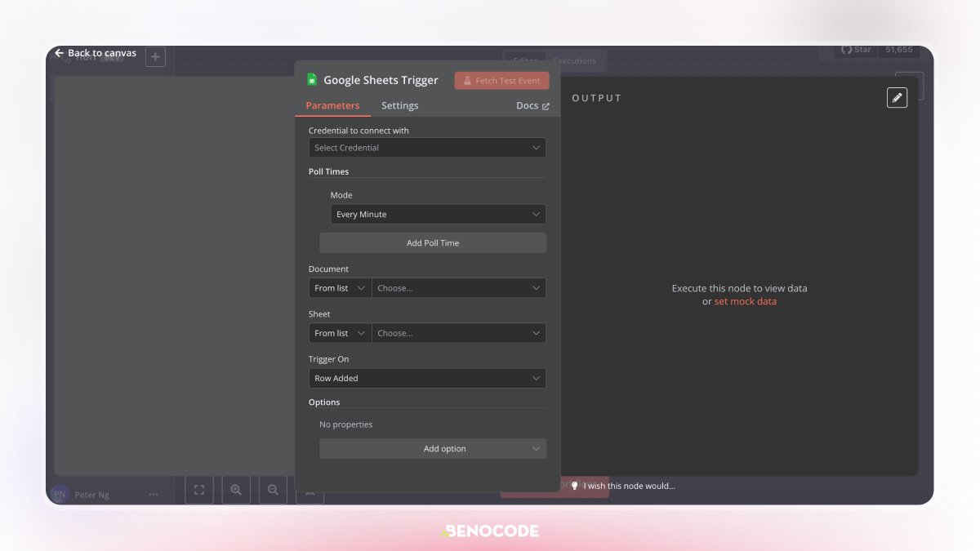Image resolution: width=980 pixels, height=551 pixels.
Task: Click the fit-to-view icon on canvas
Action: [198, 490]
